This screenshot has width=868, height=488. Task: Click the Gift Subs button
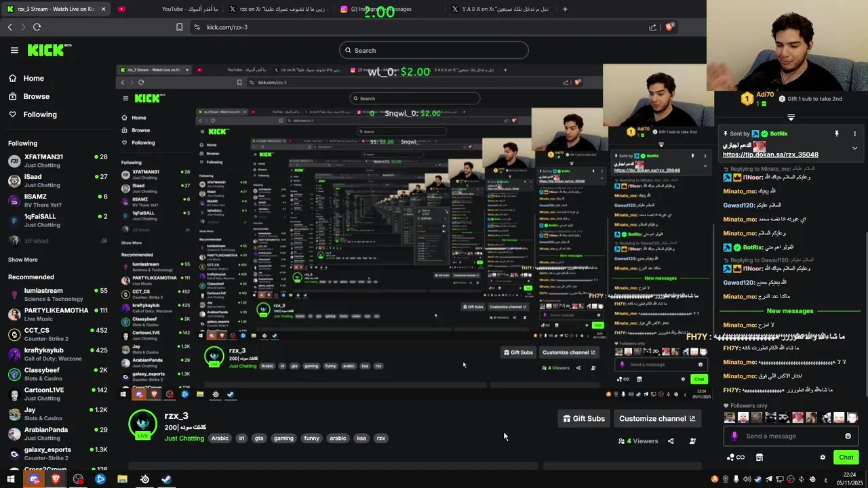pyautogui.click(x=584, y=418)
